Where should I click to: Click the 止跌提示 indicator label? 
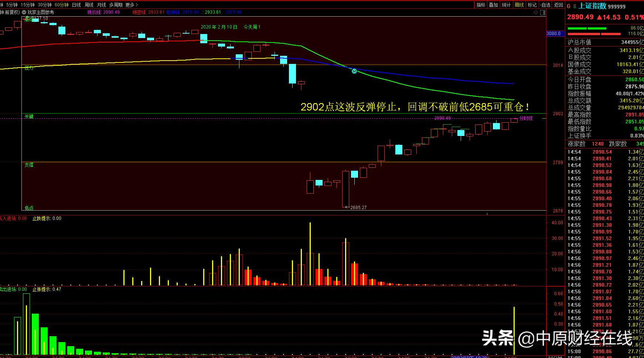47,218
